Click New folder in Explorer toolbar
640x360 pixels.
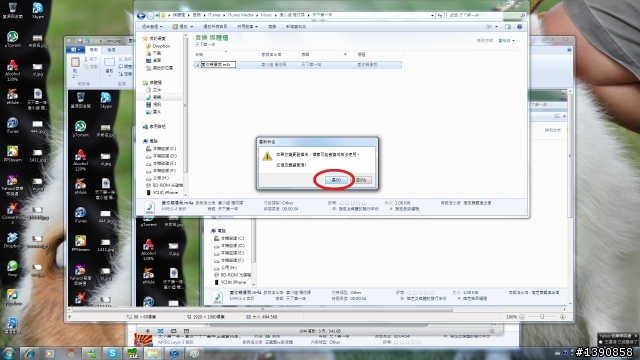[x=296, y=27]
